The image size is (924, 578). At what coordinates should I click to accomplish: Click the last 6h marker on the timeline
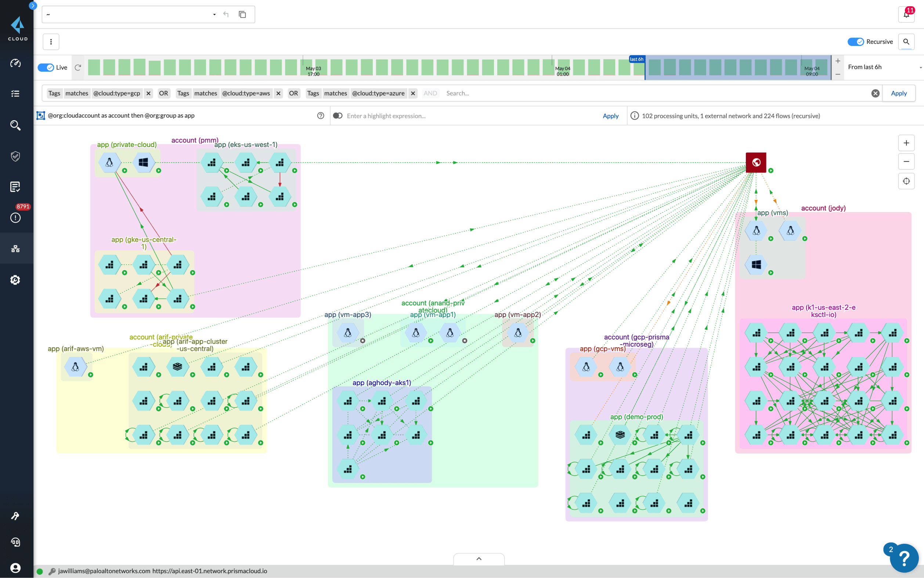[637, 59]
